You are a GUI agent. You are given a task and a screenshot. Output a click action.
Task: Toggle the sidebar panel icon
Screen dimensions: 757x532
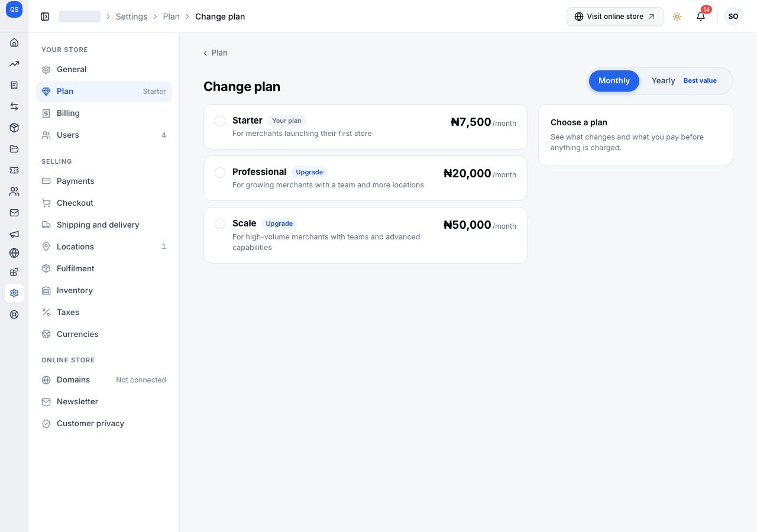click(x=45, y=17)
